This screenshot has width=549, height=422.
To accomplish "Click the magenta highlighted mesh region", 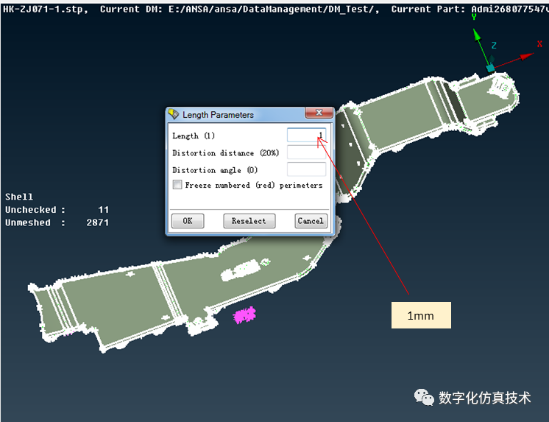I will [244, 315].
